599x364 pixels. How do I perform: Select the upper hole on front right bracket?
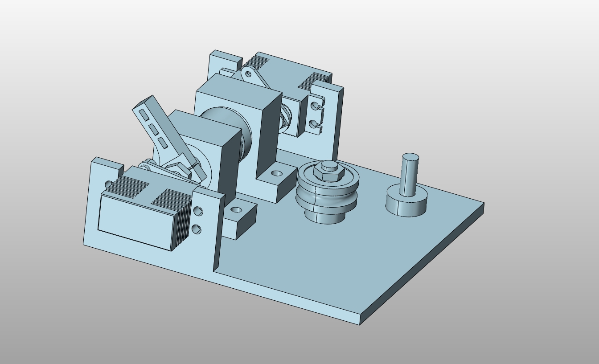[x=198, y=211]
